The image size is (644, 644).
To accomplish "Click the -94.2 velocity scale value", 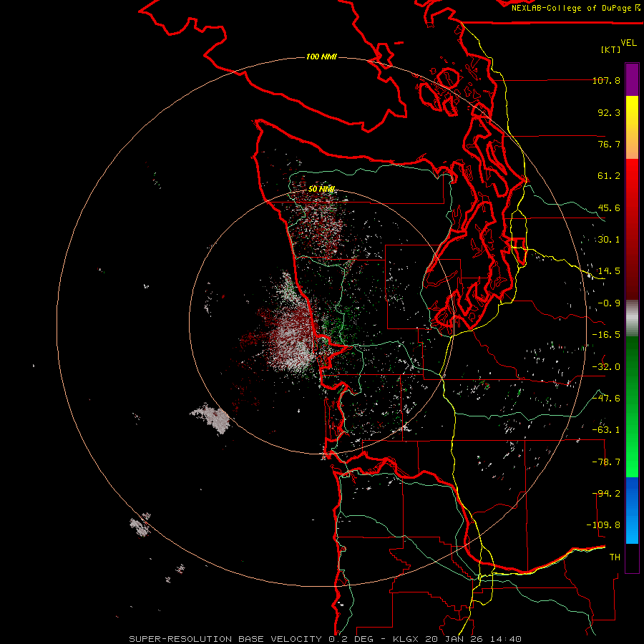I will pyautogui.click(x=606, y=494).
